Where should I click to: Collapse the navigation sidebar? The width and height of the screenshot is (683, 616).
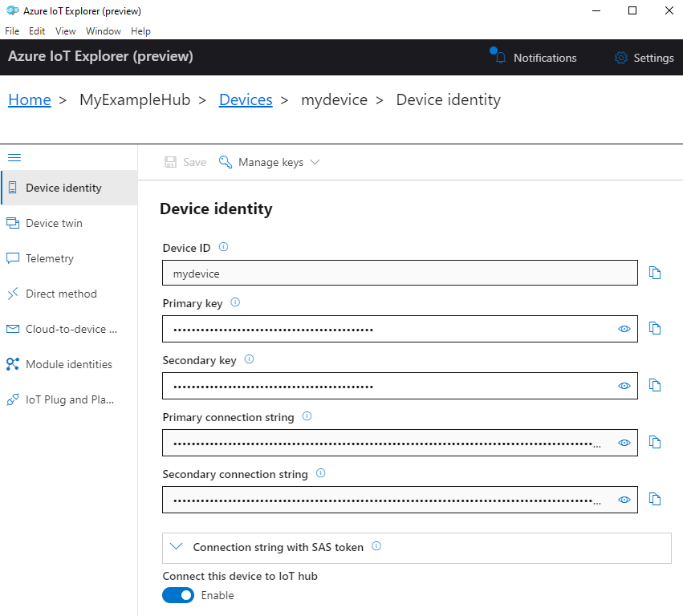(x=14, y=157)
